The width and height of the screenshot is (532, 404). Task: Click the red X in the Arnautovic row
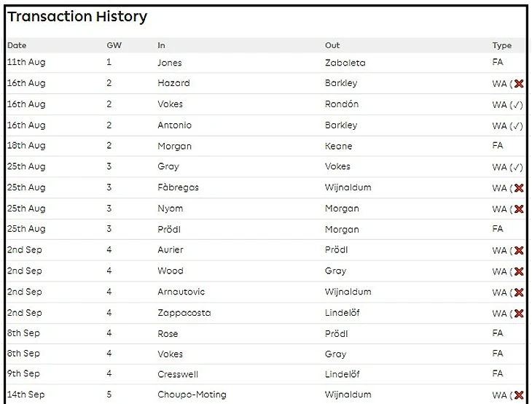click(x=519, y=292)
